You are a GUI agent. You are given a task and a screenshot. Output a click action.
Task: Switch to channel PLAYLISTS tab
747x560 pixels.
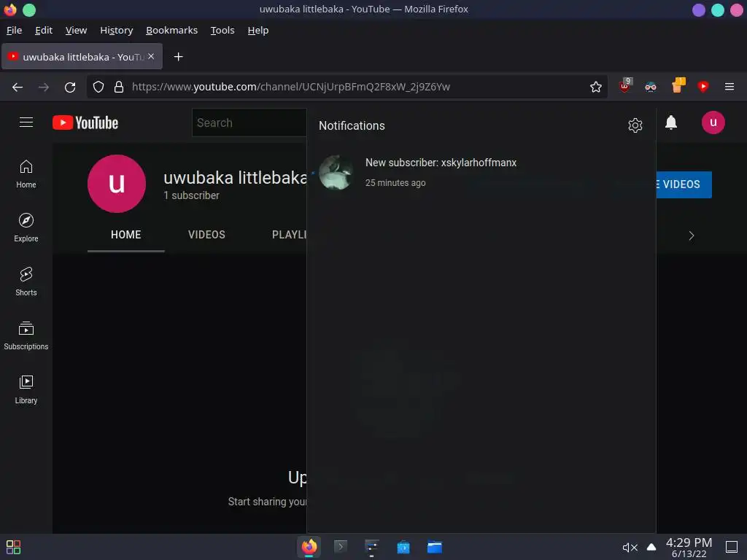tap(289, 235)
